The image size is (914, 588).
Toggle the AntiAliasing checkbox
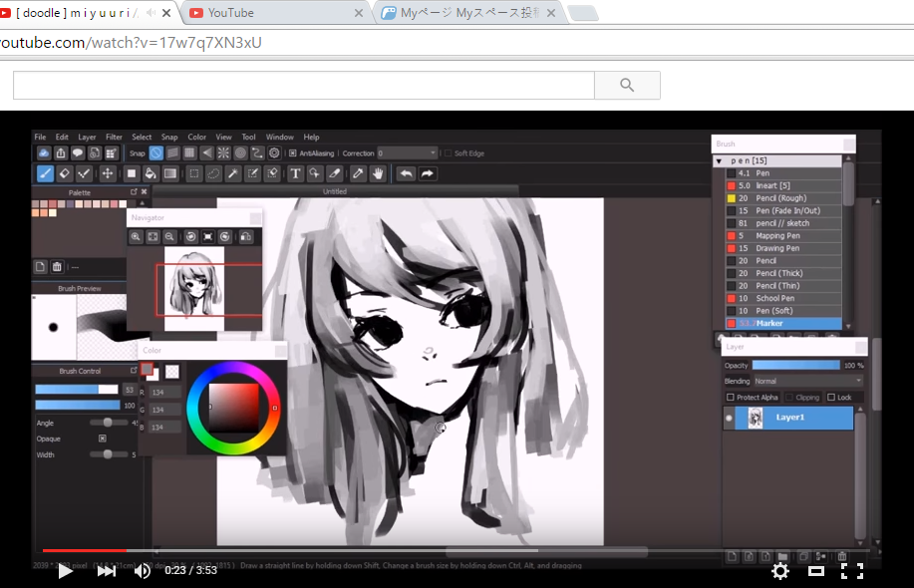coord(293,153)
